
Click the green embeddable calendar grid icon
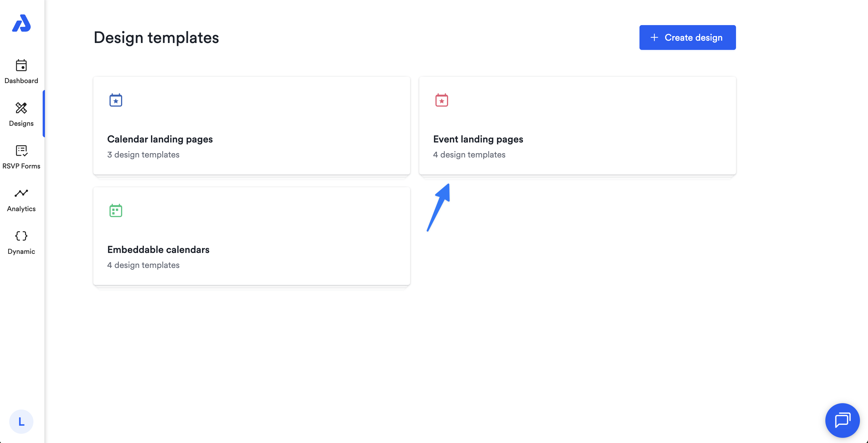pyautogui.click(x=116, y=211)
